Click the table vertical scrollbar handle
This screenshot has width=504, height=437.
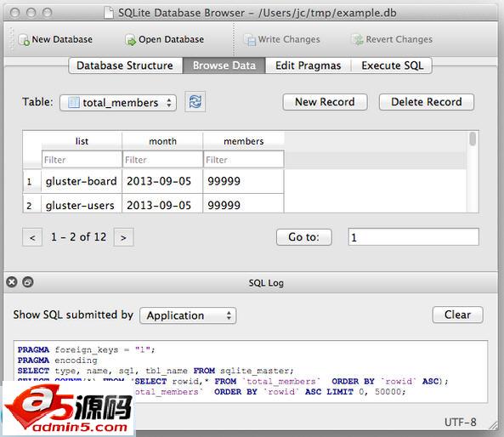(x=473, y=139)
